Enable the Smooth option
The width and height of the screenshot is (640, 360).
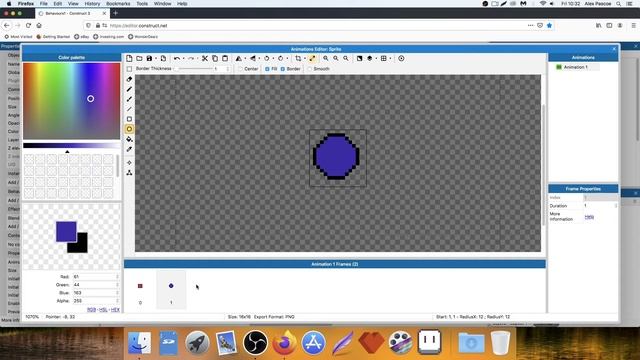click(x=310, y=69)
